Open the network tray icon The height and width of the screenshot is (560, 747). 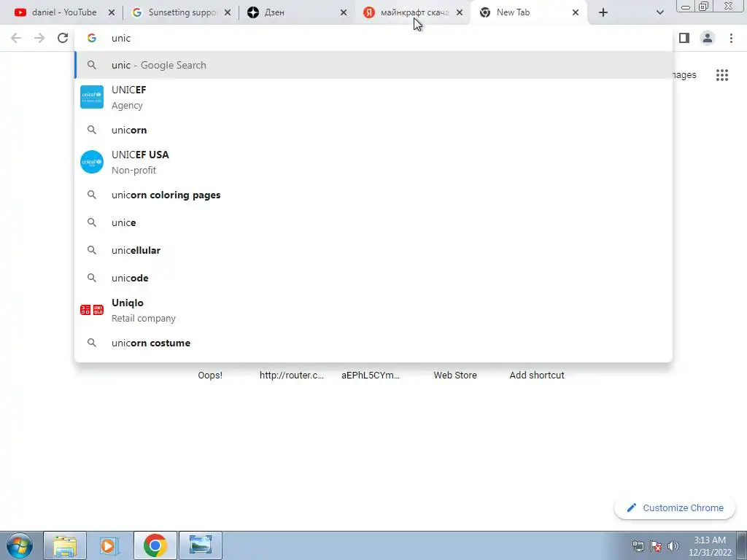pyautogui.click(x=638, y=546)
